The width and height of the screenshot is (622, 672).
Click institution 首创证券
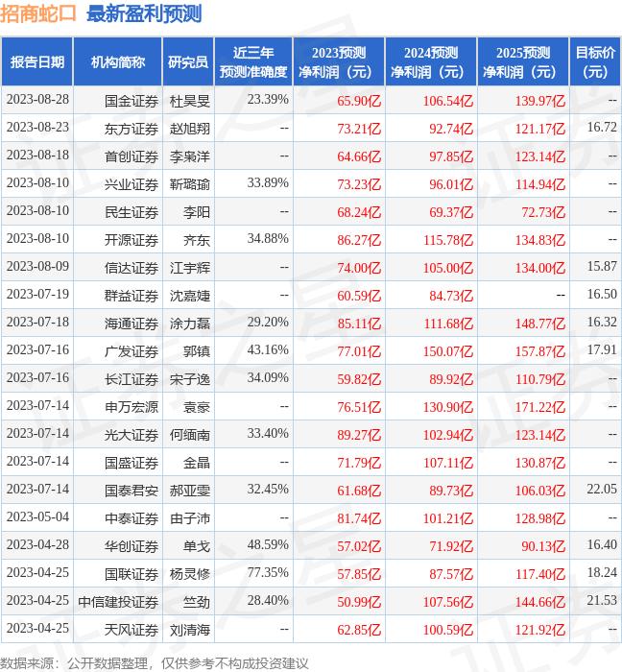click(132, 156)
